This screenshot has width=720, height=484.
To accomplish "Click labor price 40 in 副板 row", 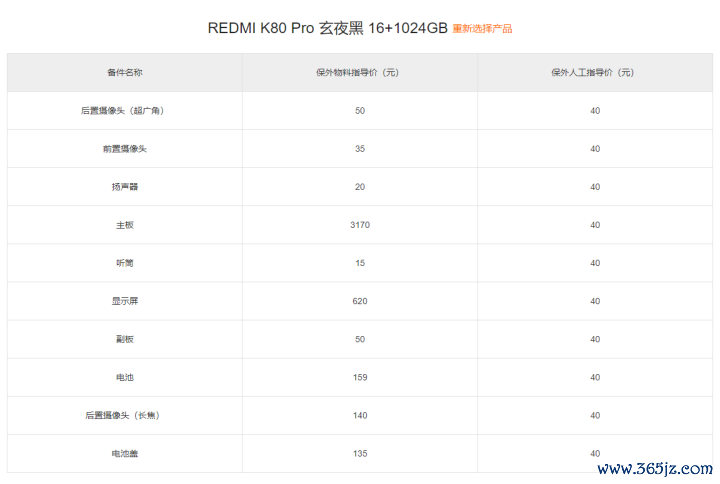I will (595, 339).
